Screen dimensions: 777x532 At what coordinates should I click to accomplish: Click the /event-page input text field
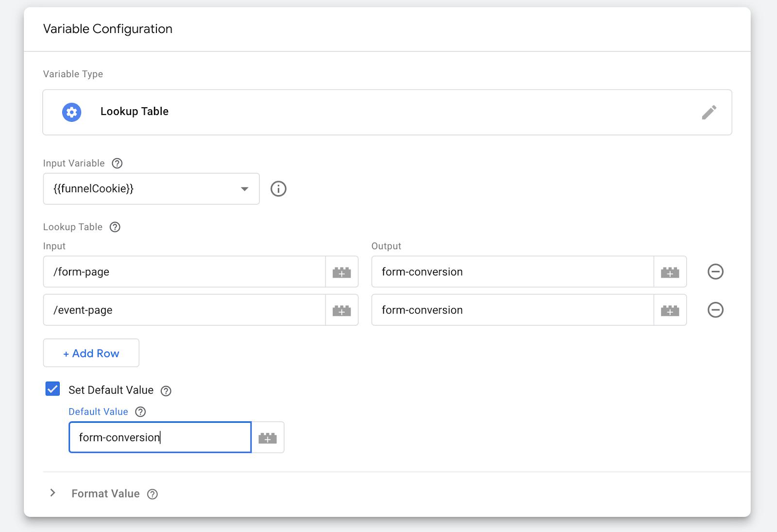(185, 311)
